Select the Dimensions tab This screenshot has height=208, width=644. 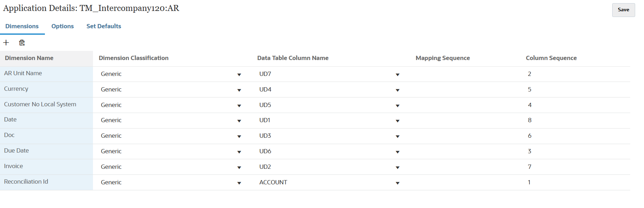click(22, 26)
